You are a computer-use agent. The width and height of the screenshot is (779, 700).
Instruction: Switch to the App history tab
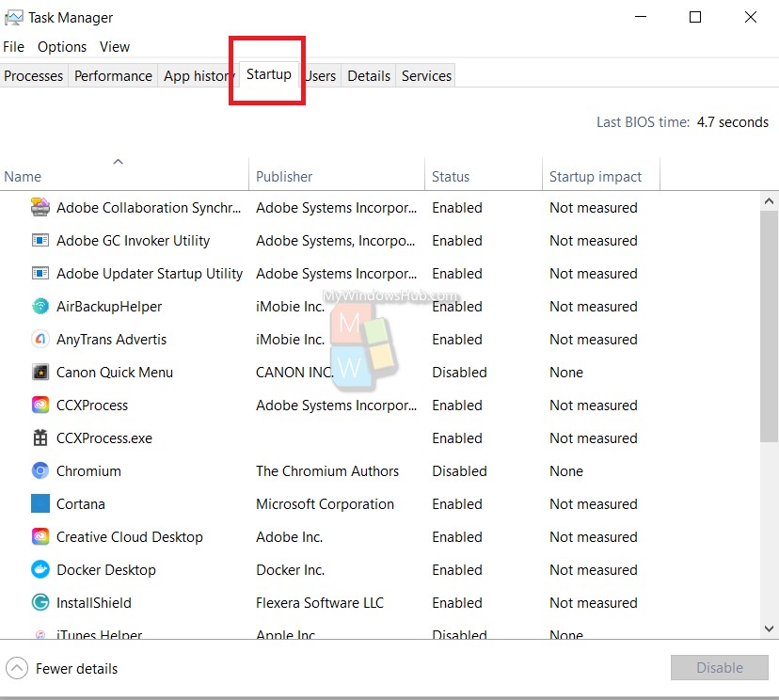coord(197,75)
